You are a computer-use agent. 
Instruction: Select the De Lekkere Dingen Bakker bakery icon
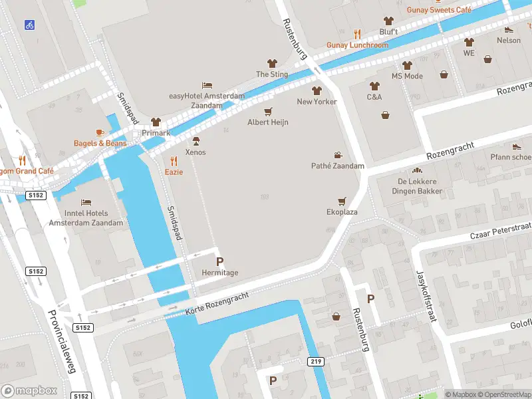pyautogui.click(x=417, y=170)
